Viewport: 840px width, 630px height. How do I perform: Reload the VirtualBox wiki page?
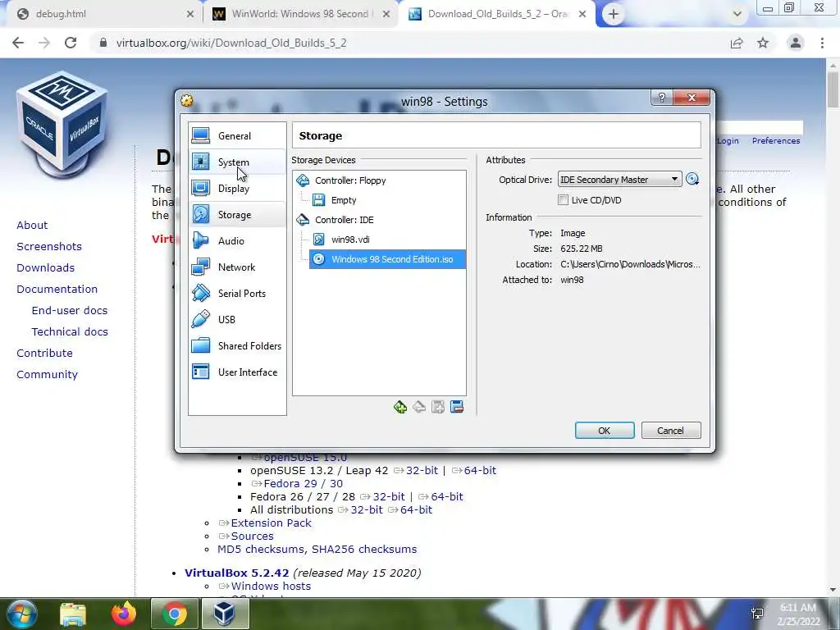71,43
